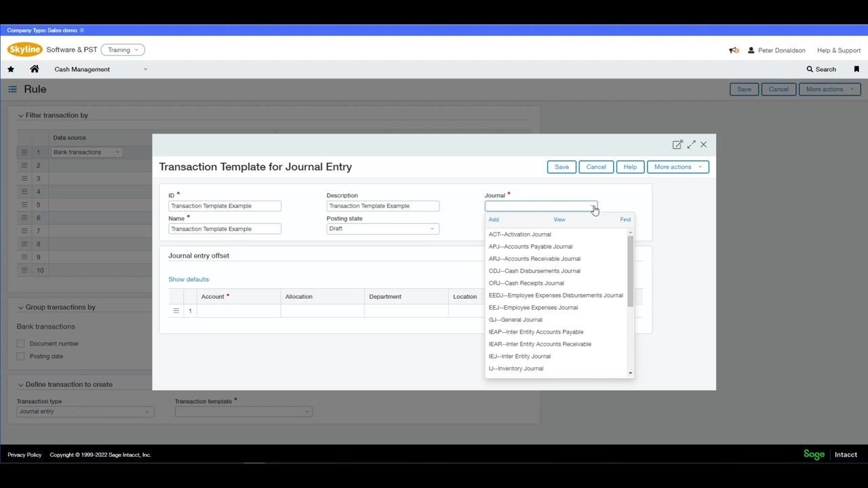Go to home via house icon
Image resolution: width=868 pixels, height=488 pixels.
(35, 69)
